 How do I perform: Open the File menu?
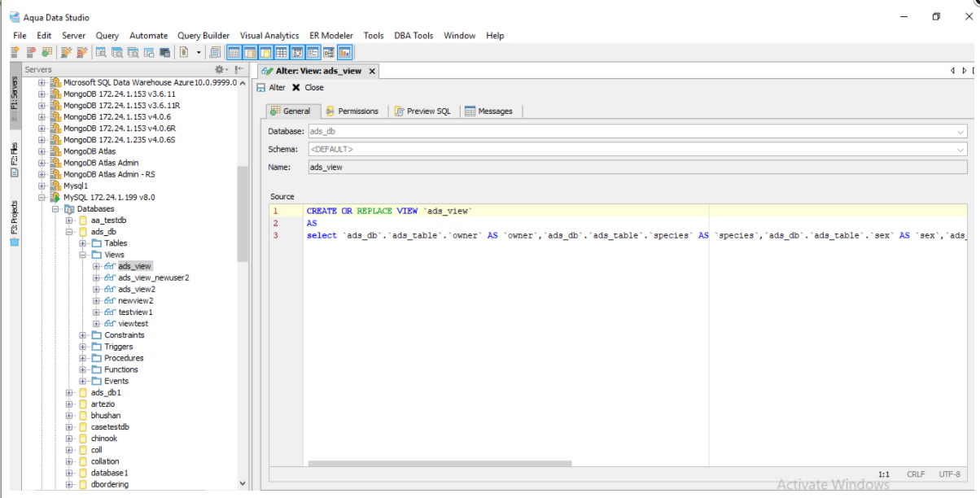point(20,36)
